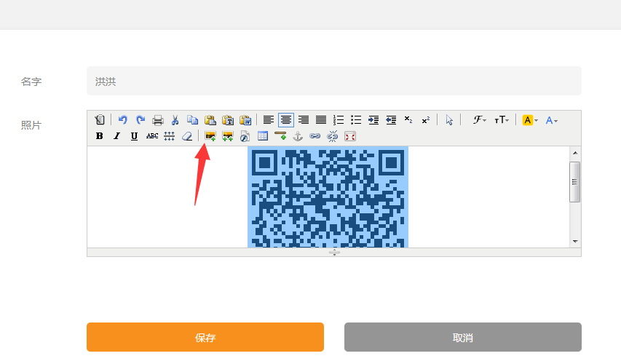This screenshot has height=364, width=621.
Task: Click the undo icon in editor toolbar
Action: (x=123, y=120)
